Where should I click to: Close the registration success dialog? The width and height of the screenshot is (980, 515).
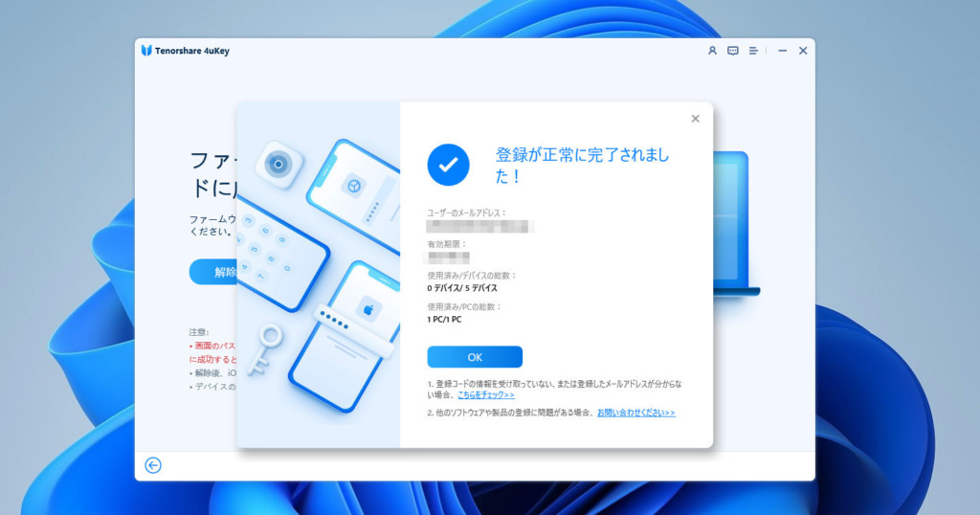click(x=695, y=119)
